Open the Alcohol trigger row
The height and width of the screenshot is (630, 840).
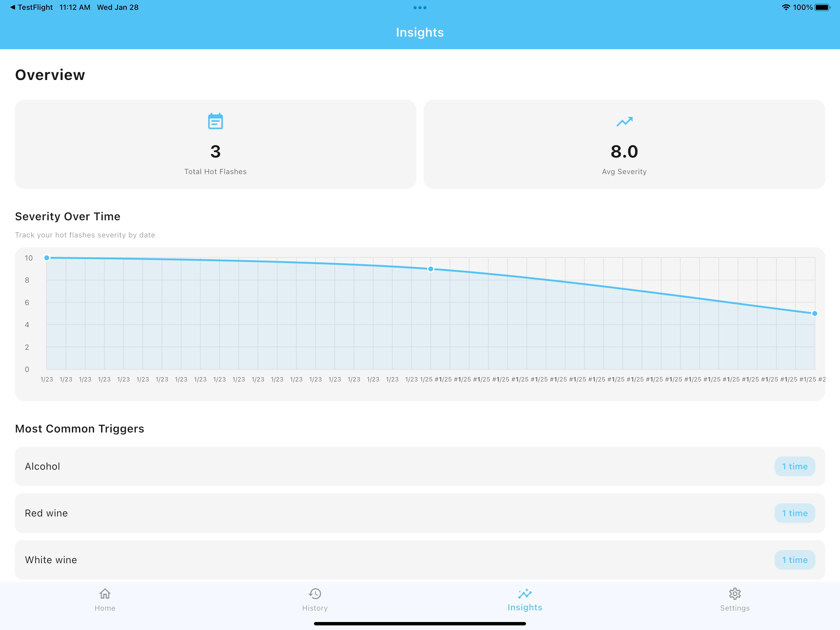pos(420,466)
